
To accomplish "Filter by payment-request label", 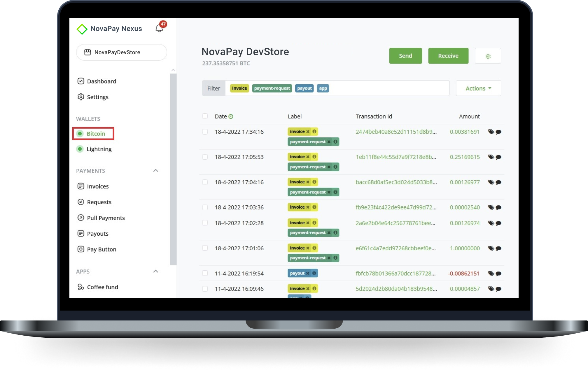I will pyautogui.click(x=272, y=88).
